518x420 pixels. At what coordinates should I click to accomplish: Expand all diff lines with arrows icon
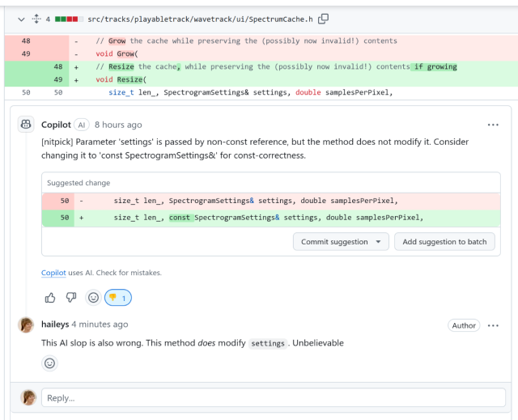(36, 19)
